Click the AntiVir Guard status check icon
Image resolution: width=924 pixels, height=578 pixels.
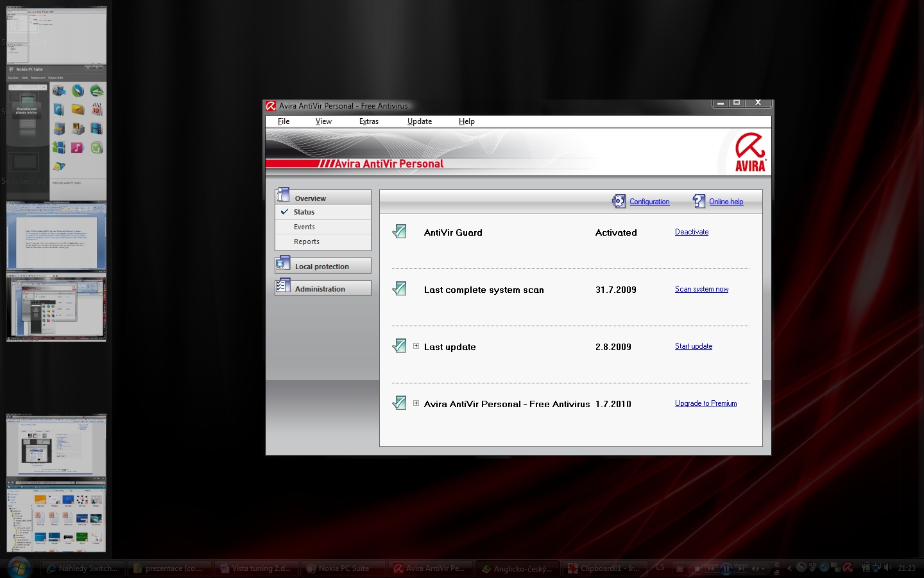click(x=399, y=231)
